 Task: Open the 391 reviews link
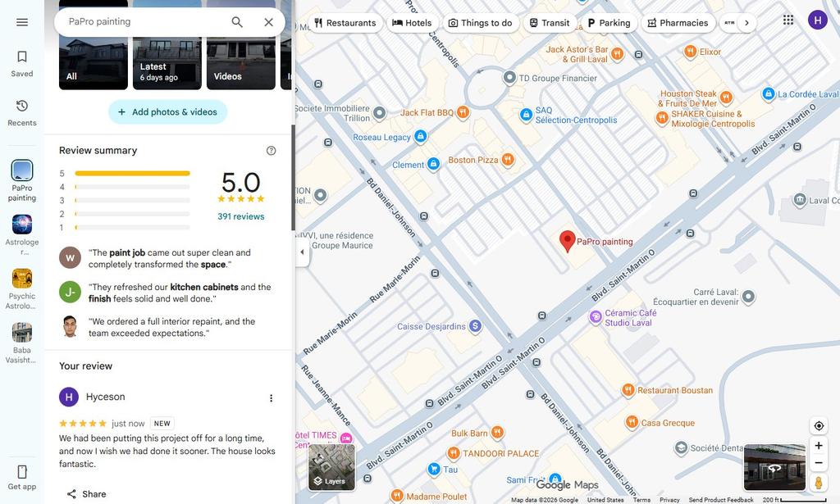click(x=241, y=216)
